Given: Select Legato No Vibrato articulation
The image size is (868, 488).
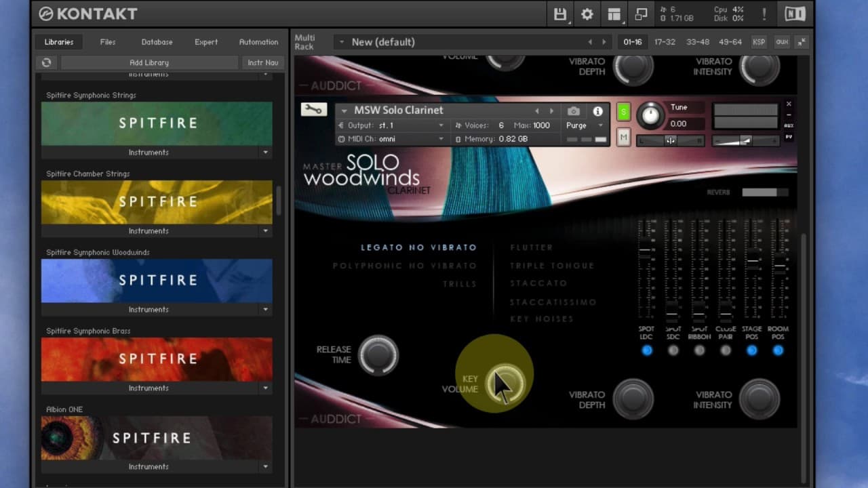Looking at the screenshot, I should [x=418, y=247].
